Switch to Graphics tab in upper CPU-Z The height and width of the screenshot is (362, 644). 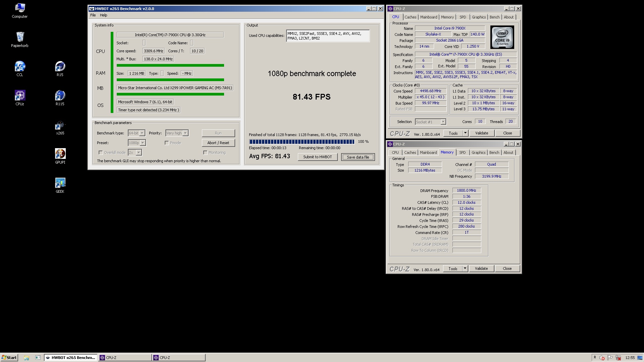tap(479, 17)
